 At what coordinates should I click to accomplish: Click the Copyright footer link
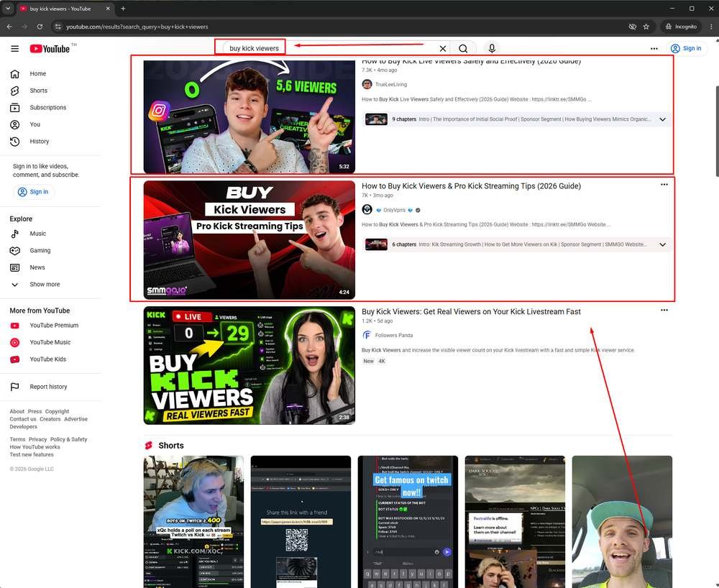tap(57, 411)
